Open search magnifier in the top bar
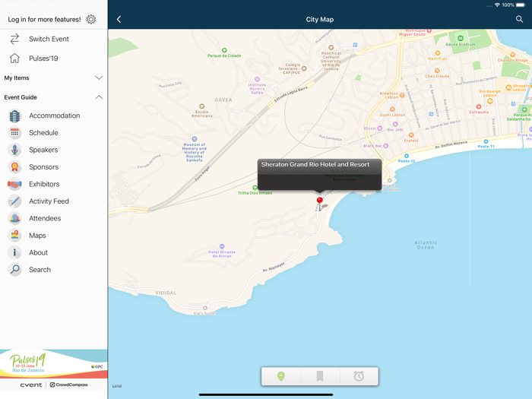This screenshot has height=399, width=532. [x=520, y=20]
